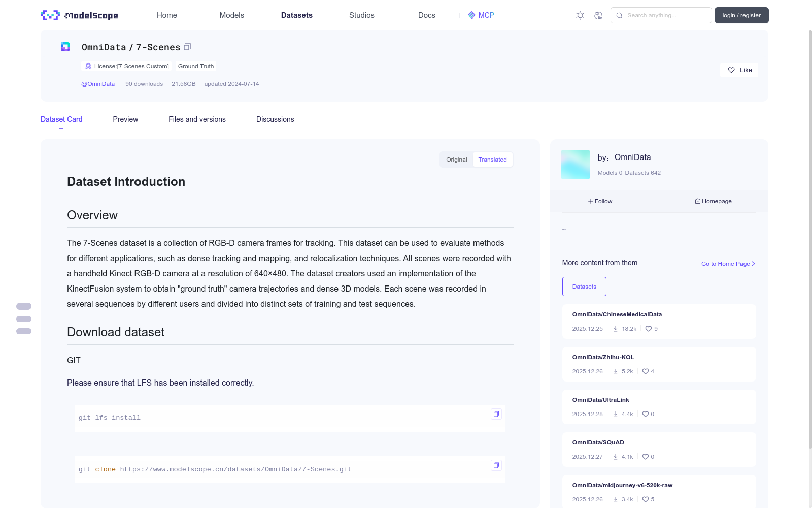
Task: Open the Datasets nav item
Action: [x=297, y=15]
